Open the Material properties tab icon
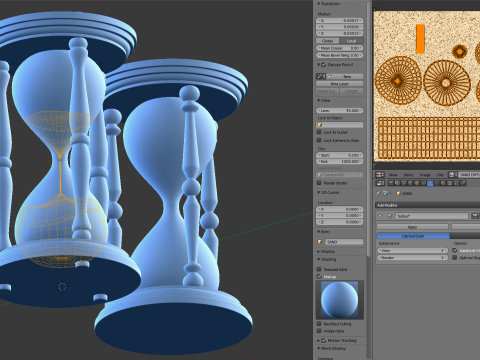This screenshot has width=480, height=360. (x=443, y=183)
